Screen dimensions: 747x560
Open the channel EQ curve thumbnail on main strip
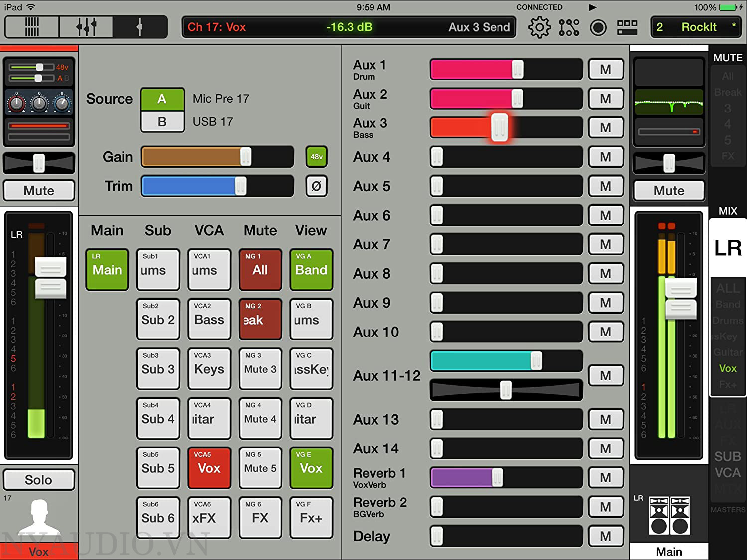pyautogui.click(x=669, y=103)
